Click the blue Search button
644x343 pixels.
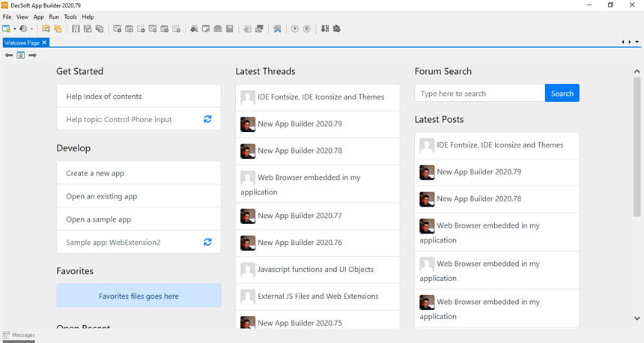point(562,94)
